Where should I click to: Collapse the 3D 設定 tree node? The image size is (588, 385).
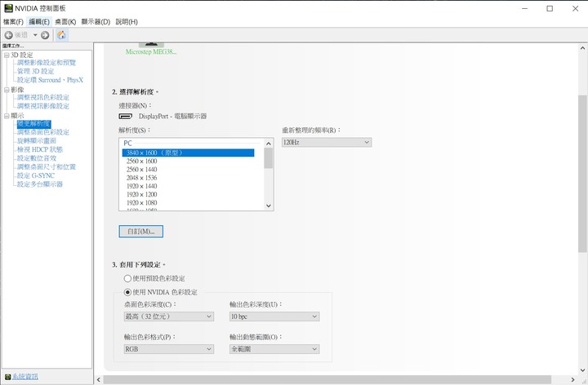(x=7, y=55)
